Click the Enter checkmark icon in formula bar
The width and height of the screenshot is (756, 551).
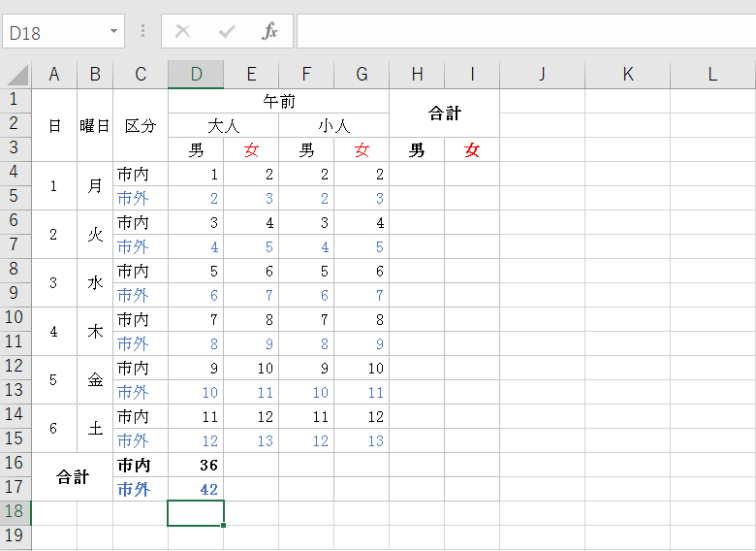[227, 31]
